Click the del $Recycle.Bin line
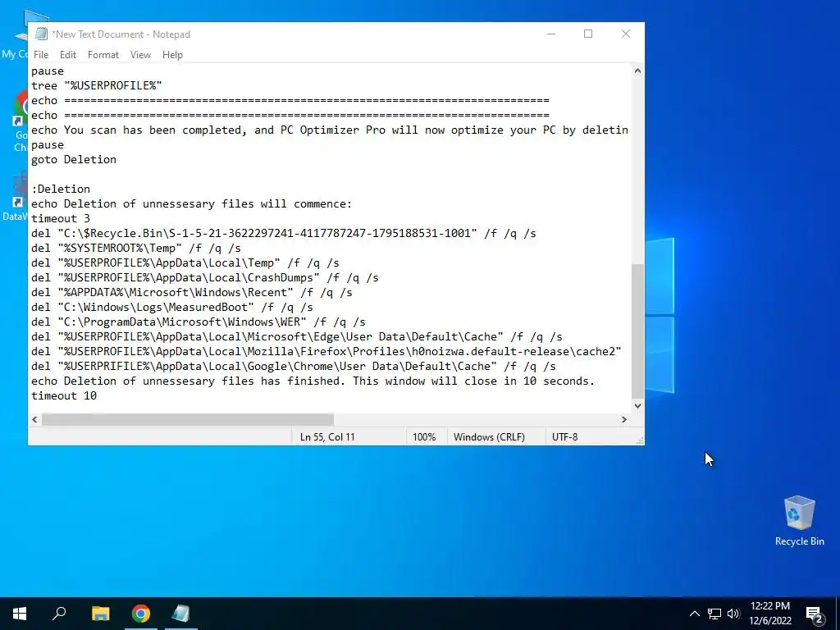Image resolution: width=840 pixels, height=630 pixels. point(283,234)
